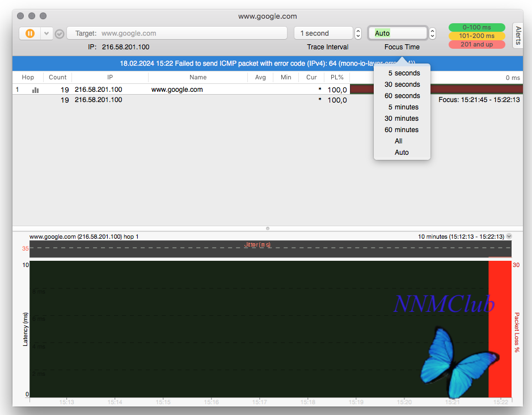Click the Target address input field
Viewport: 532px width, 415px height.
click(177, 33)
